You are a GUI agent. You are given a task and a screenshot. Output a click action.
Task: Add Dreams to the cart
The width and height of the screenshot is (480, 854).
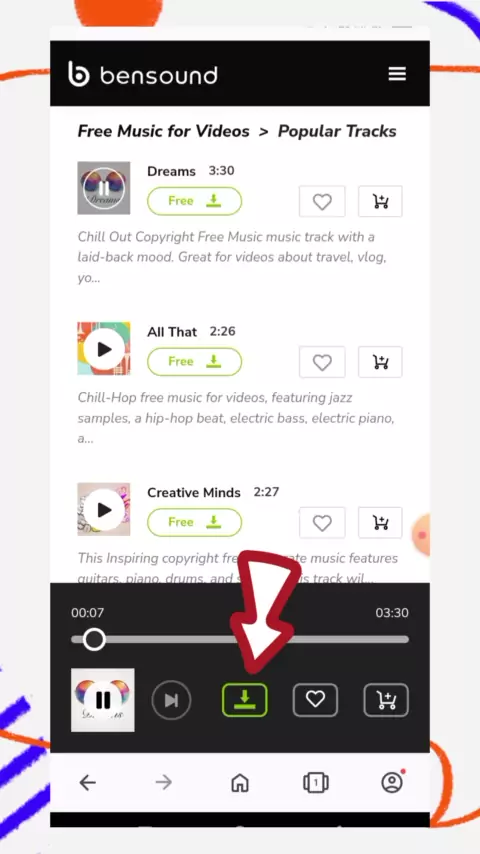pos(380,202)
